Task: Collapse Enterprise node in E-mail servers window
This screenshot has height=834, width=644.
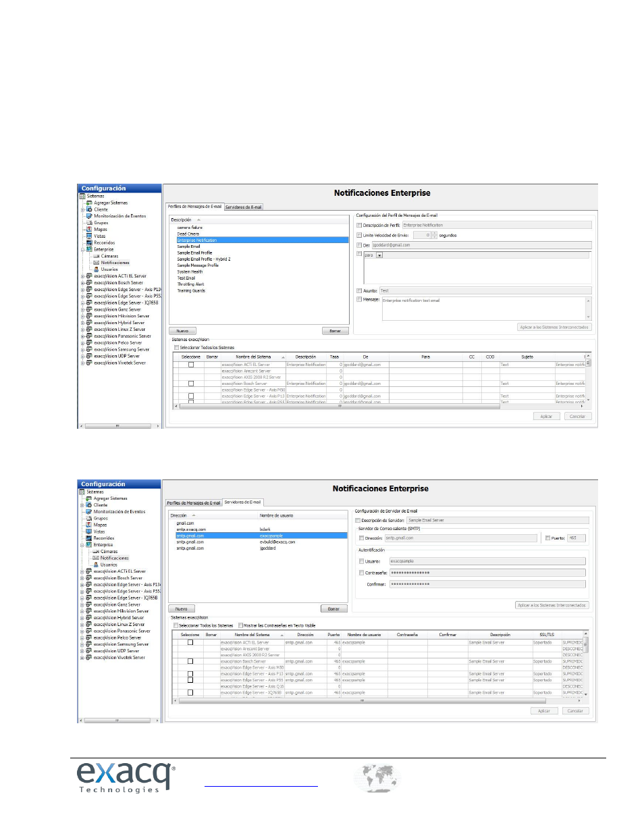Action: click(x=82, y=545)
